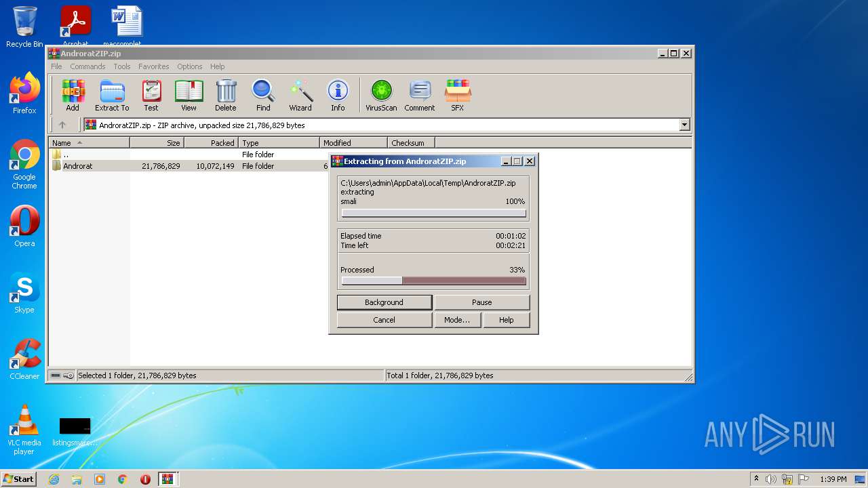The width and height of the screenshot is (868, 488).
Task: Click Internet Explorer taskbar icon
Action: 54,479
